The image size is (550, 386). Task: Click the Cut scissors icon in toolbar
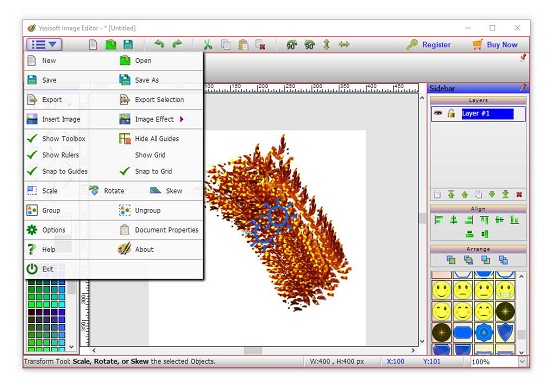(x=208, y=45)
